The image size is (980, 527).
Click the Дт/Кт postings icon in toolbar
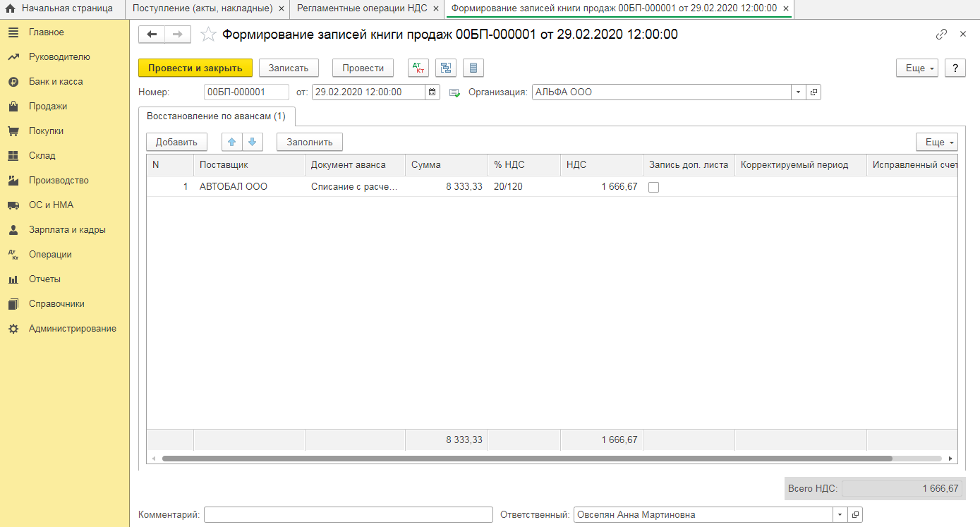tap(418, 68)
